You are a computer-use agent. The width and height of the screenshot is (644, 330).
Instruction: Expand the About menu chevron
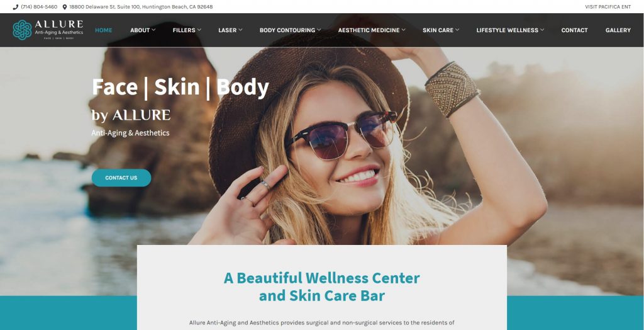coord(153,30)
